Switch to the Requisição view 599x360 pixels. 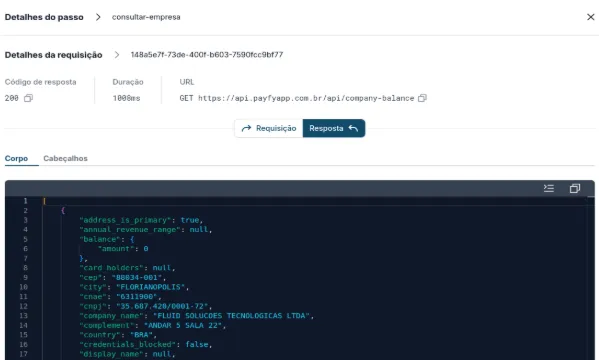coord(269,128)
